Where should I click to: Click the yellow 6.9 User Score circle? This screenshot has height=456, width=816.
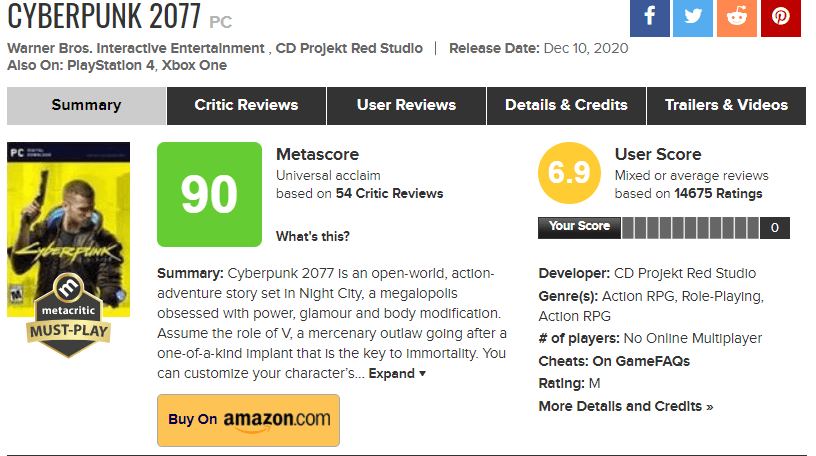click(x=569, y=174)
